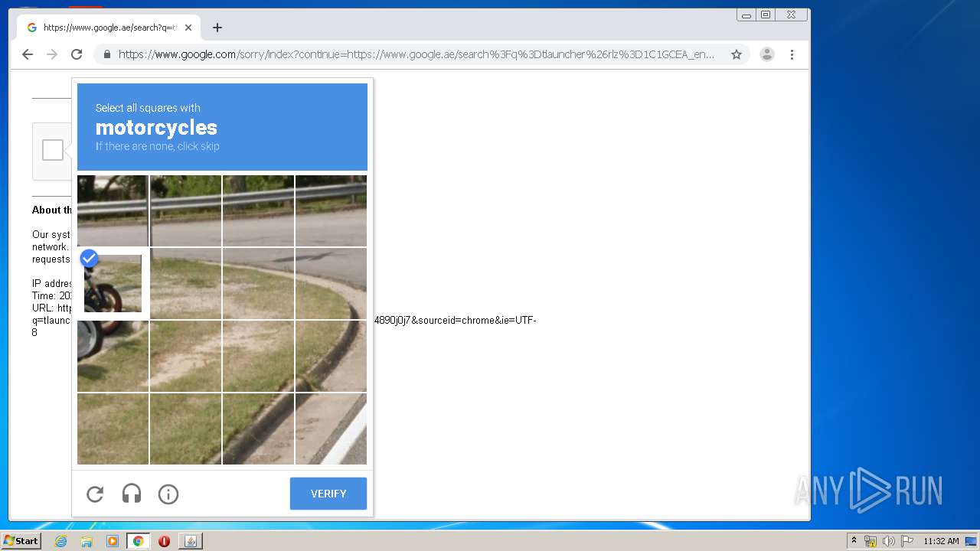Click the Show desktop button at taskbar end
The width and height of the screenshot is (980, 551).
(x=972, y=541)
